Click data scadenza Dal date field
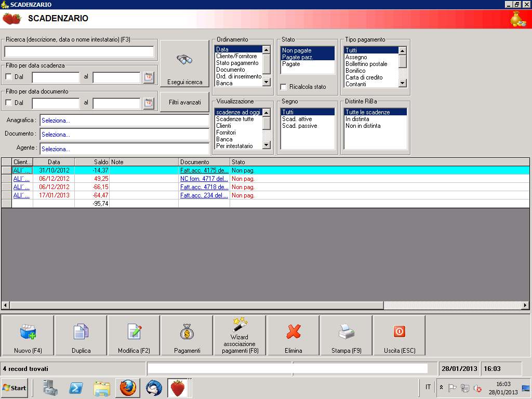 coord(56,77)
